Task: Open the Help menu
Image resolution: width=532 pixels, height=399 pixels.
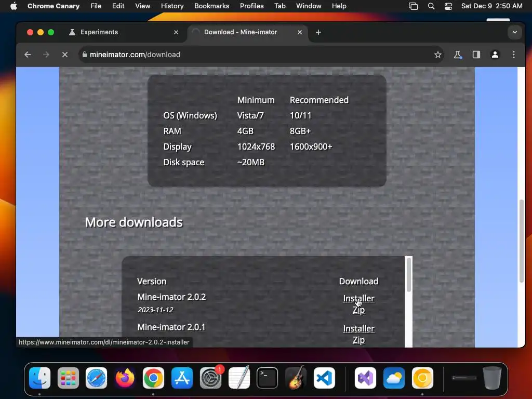Action: tap(339, 6)
